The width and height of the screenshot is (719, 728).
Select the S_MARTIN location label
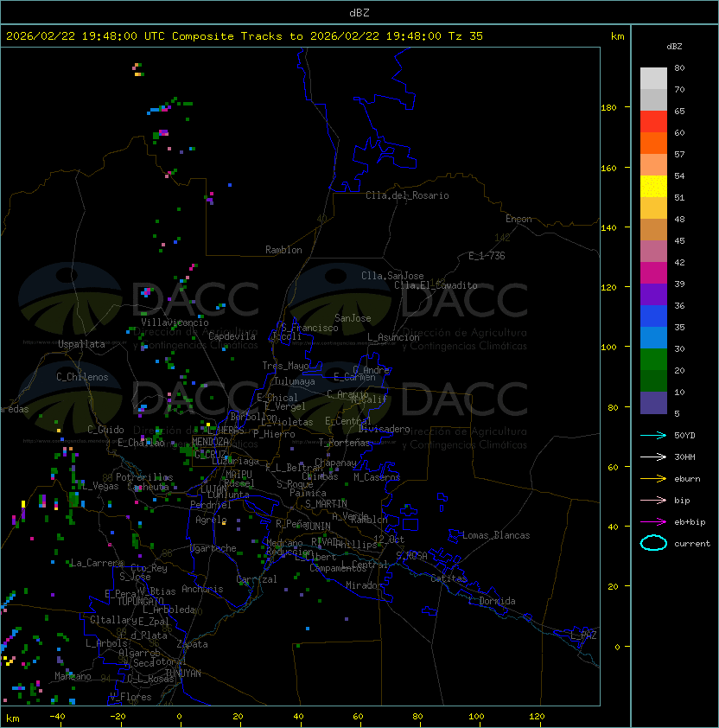click(326, 504)
